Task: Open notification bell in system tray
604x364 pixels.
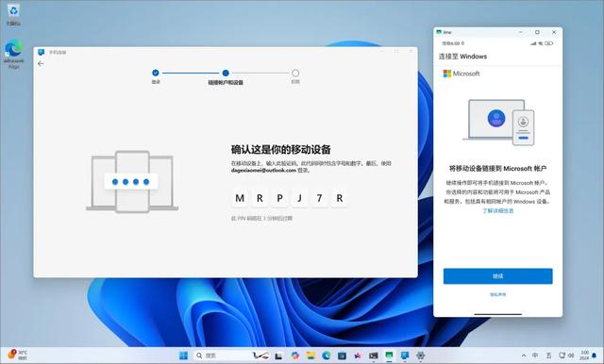Action: coord(595,356)
